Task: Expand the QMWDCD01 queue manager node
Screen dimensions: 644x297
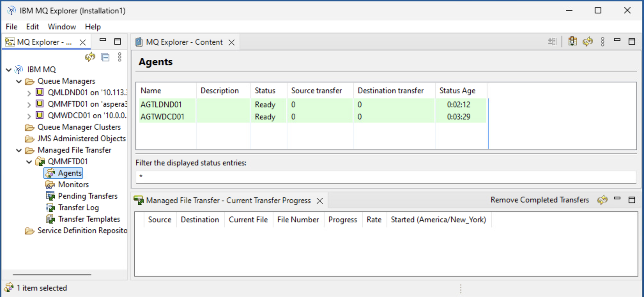Action: click(29, 116)
